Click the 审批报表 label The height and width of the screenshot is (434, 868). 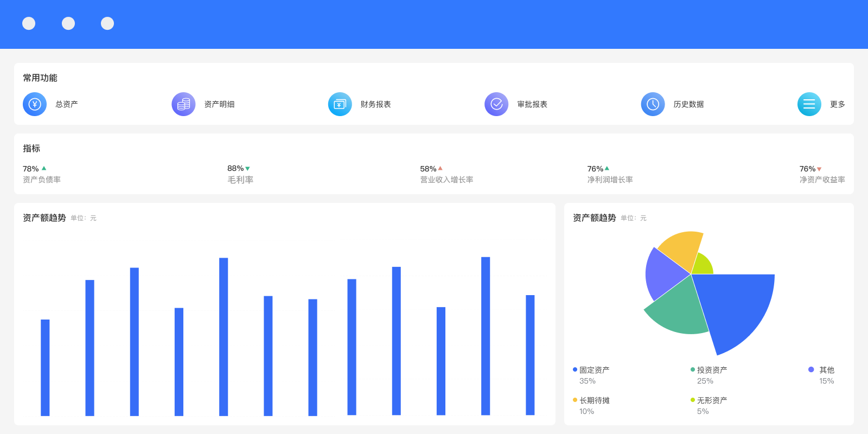(532, 104)
